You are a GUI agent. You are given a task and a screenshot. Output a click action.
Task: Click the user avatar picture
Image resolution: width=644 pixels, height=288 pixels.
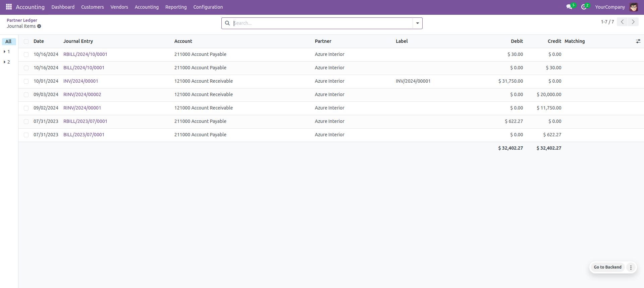pos(634,7)
